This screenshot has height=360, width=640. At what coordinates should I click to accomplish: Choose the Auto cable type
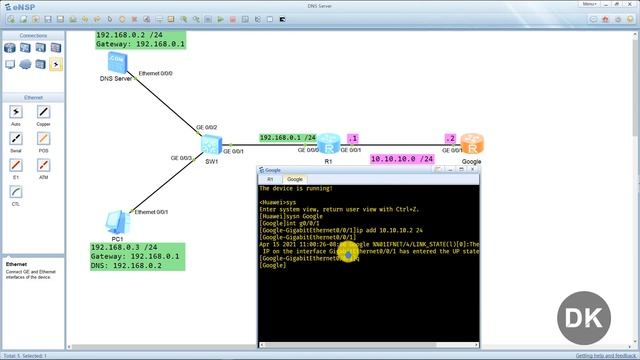point(16,112)
